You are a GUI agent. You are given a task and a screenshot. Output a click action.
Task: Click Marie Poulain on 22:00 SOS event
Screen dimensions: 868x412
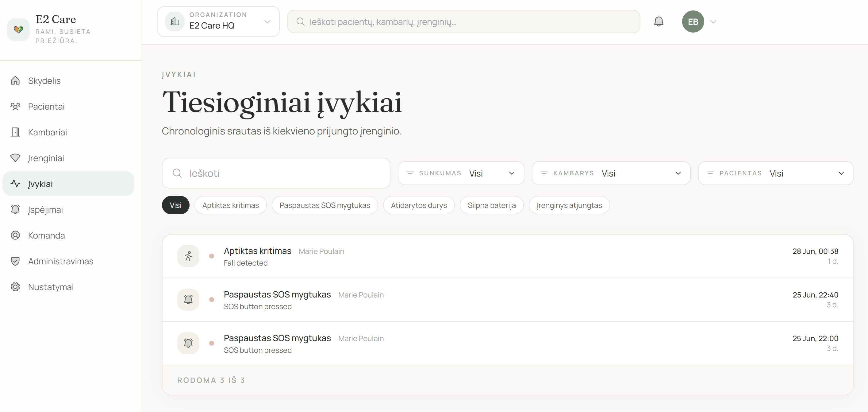361,339
